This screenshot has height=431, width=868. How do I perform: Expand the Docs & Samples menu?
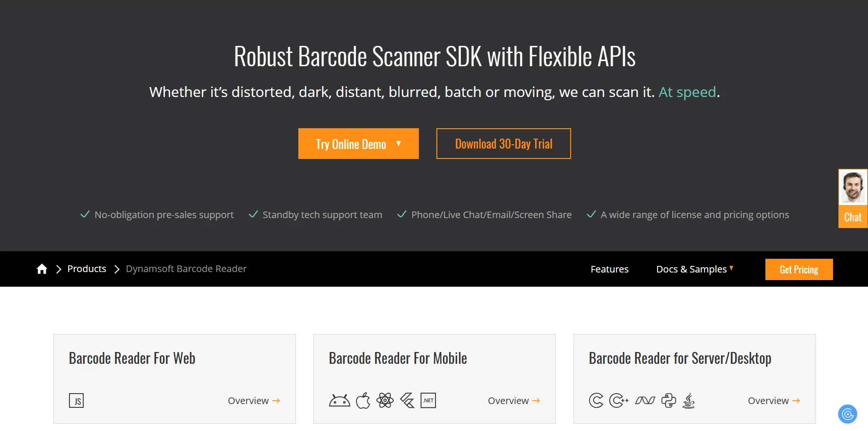(x=694, y=269)
